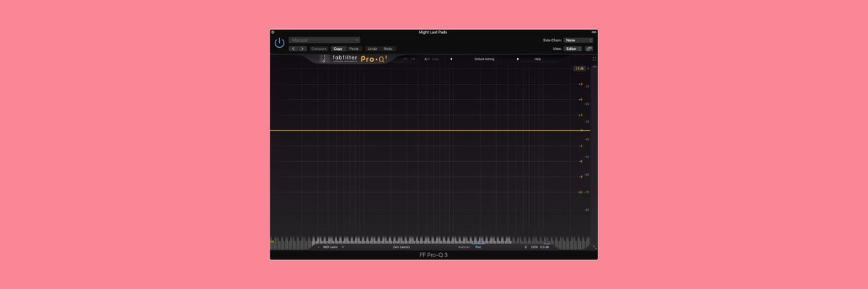Click the Copy label next to A/B
868x289 pixels.
[x=435, y=59]
